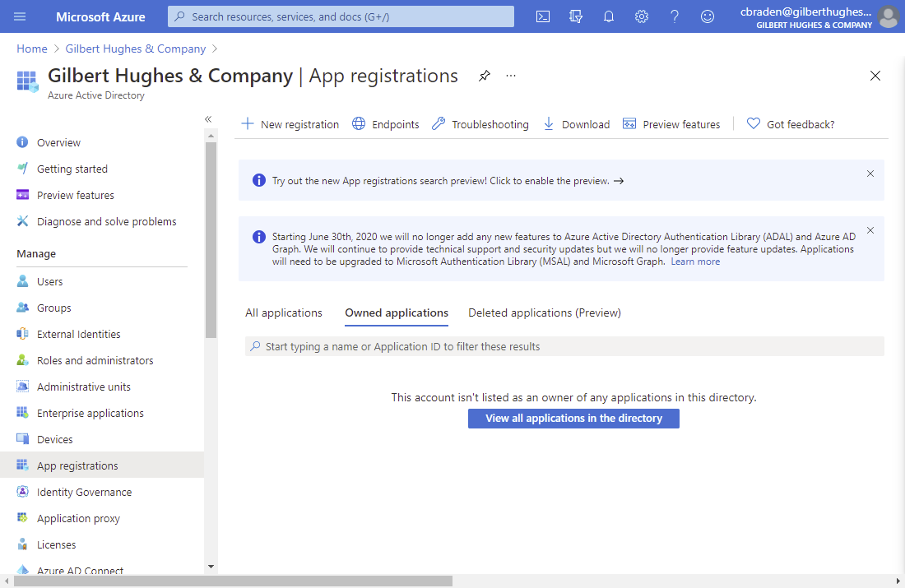Click the External Identities icon

(x=22, y=334)
